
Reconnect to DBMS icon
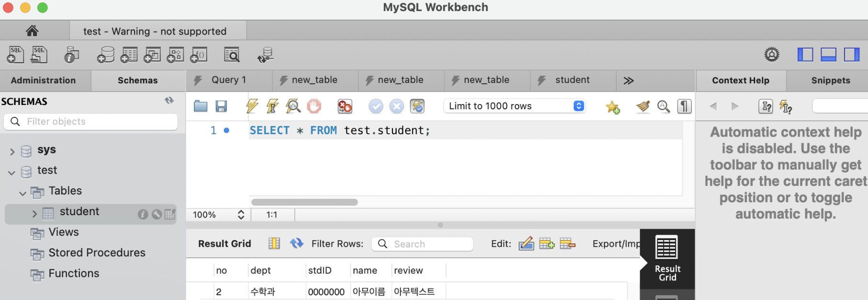(265, 55)
